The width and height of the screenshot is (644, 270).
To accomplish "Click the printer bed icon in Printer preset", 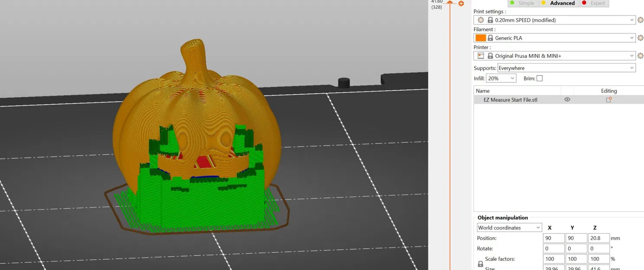I will [x=480, y=56].
